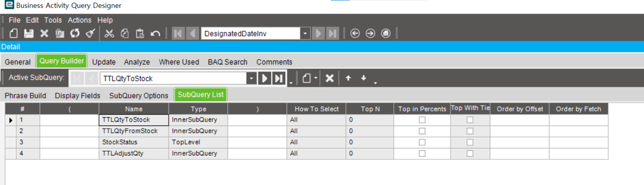Navigate back with the circled left arrow
This screenshot has width=644, height=185.
[x=355, y=33]
